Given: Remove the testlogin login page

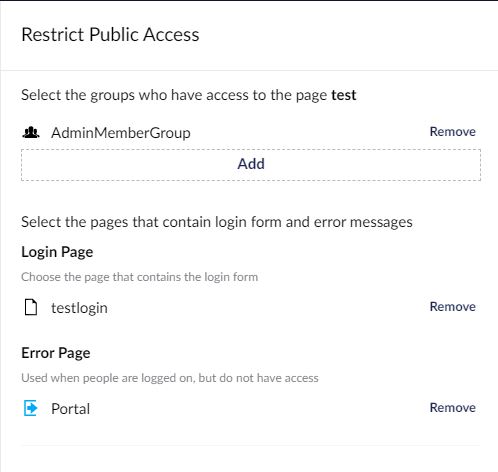Looking at the screenshot, I should pyautogui.click(x=453, y=307).
